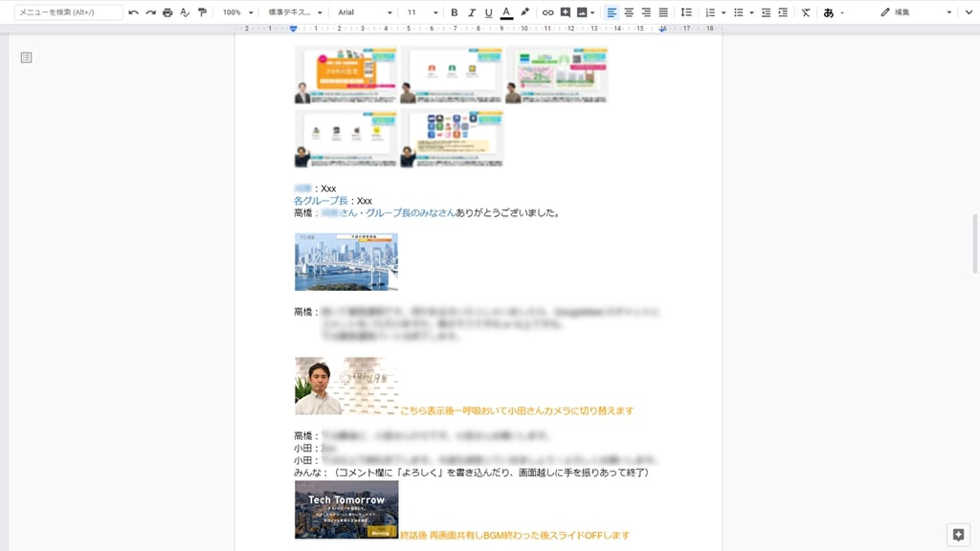Screen dimensions: 980x551
Task: Click the みんな：（コメント欄に「よろしく」 line
Action: pos(471,473)
